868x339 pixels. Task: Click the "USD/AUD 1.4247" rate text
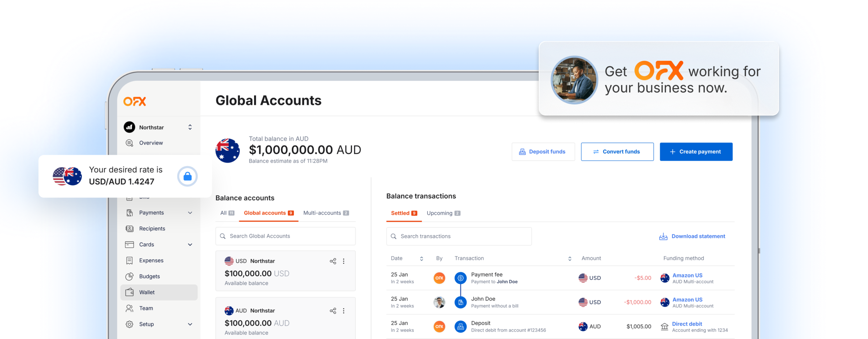[121, 182]
